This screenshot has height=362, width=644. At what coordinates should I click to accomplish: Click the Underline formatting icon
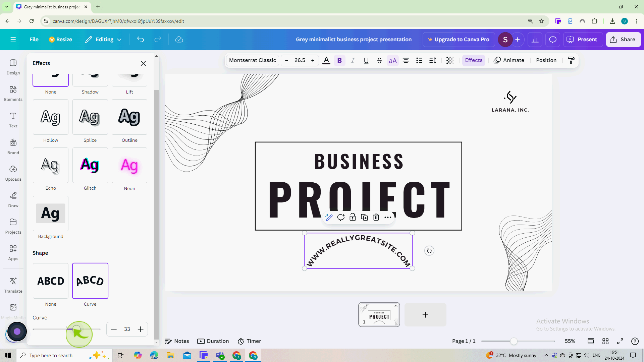click(x=366, y=60)
